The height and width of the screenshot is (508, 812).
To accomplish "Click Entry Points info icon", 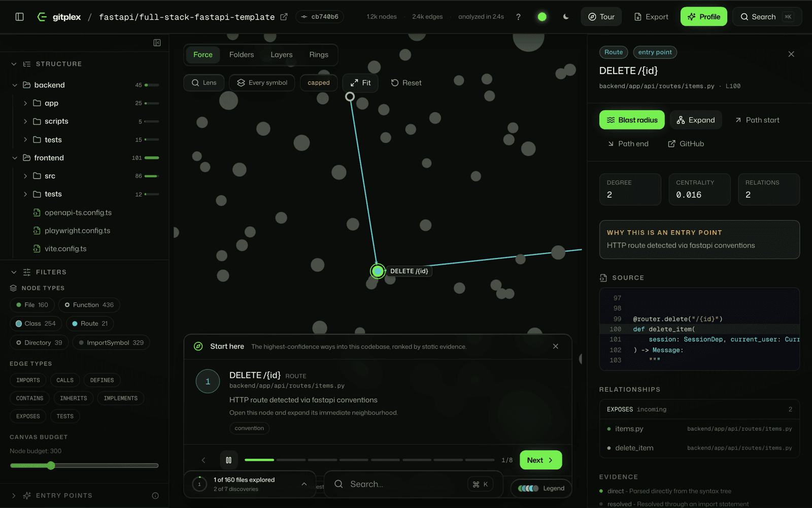I will click(155, 496).
